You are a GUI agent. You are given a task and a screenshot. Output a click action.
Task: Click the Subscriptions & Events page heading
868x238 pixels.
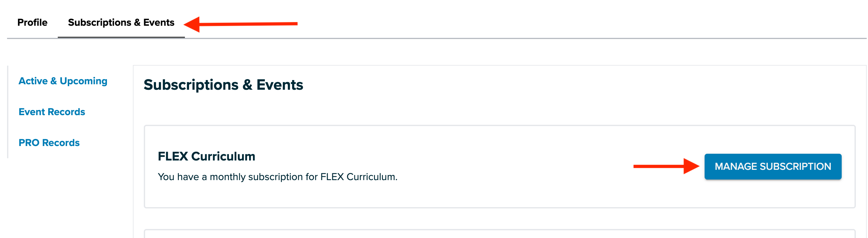[x=223, y=85]
